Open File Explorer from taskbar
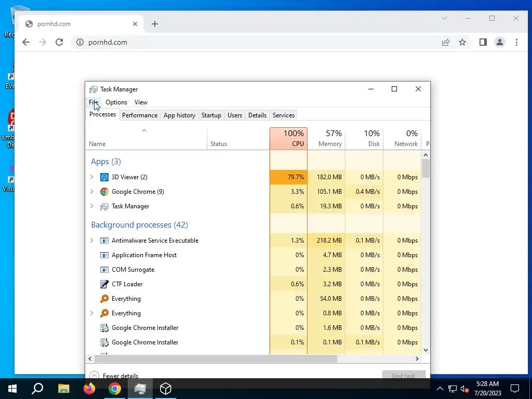Screen dimensions: 532x399 point(63,389)
